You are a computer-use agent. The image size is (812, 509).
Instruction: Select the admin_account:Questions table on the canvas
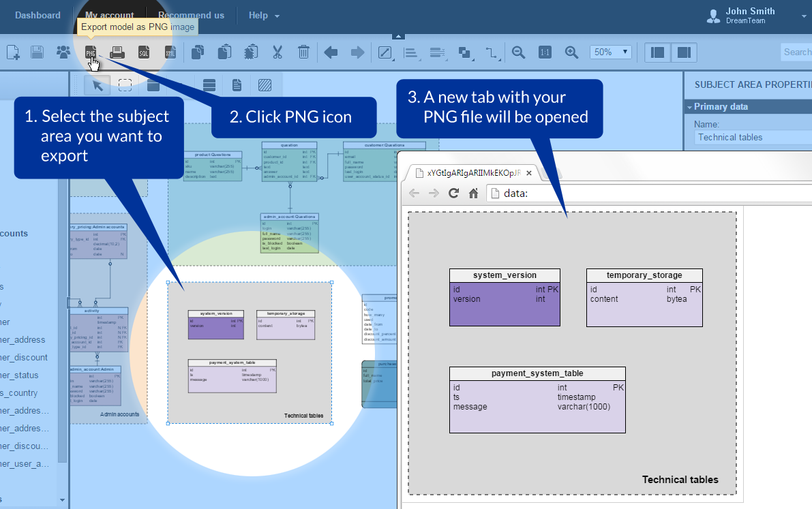(x=290, y=233)
